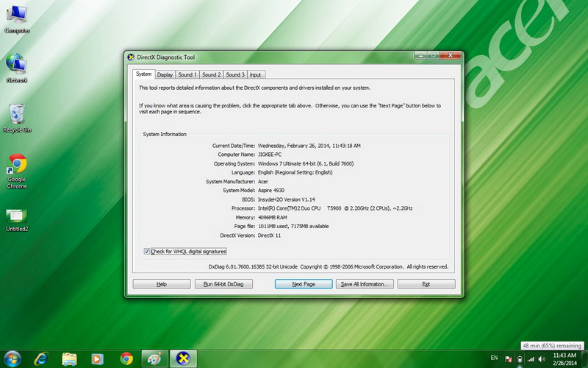The height and width of the screenshot is (368, 588).
Task: Toggle Check for WHQL digital signatures
Action: [x=146, y=251]
